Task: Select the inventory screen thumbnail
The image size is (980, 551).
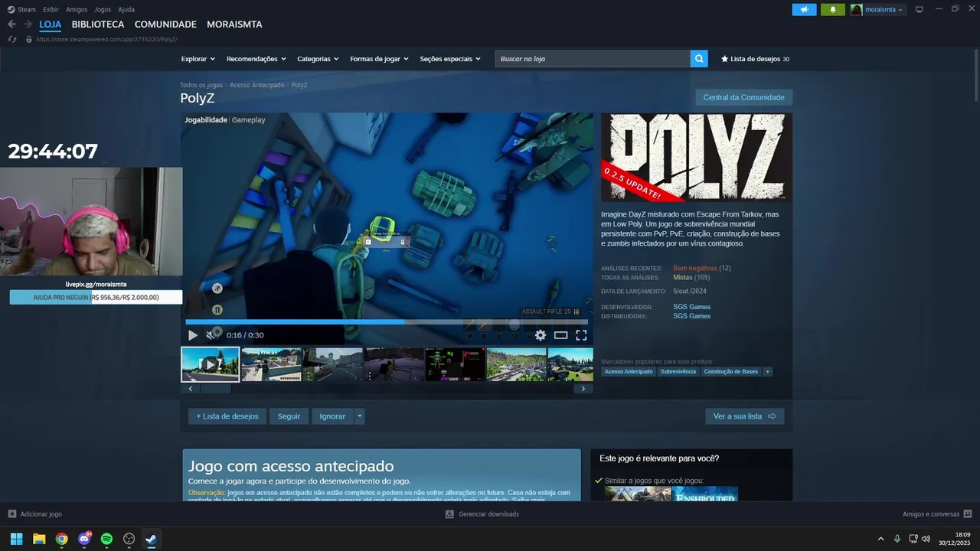Action: click(x=455, y=364)
